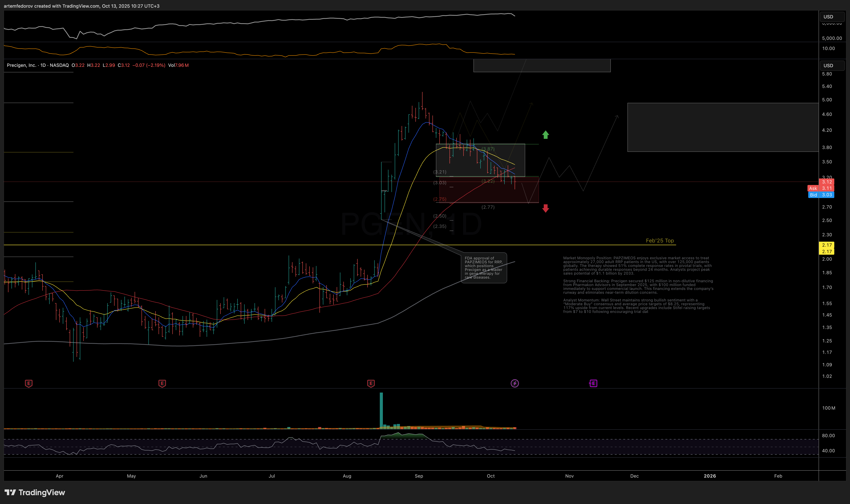Click the Sep label on time axis
The image size is (850, 504).
pos(419,476)
